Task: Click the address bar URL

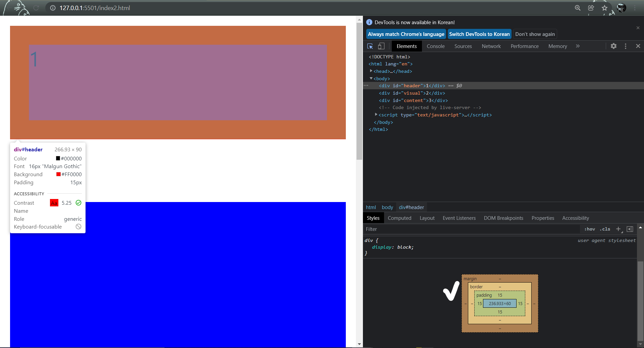Action: pyautogui.click(x=95, y=8)
